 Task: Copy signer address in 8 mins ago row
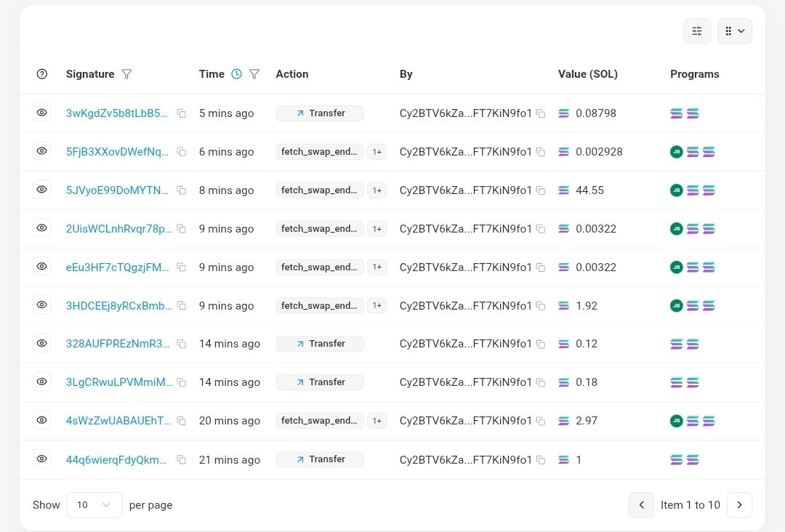click(x=541, y=190)
